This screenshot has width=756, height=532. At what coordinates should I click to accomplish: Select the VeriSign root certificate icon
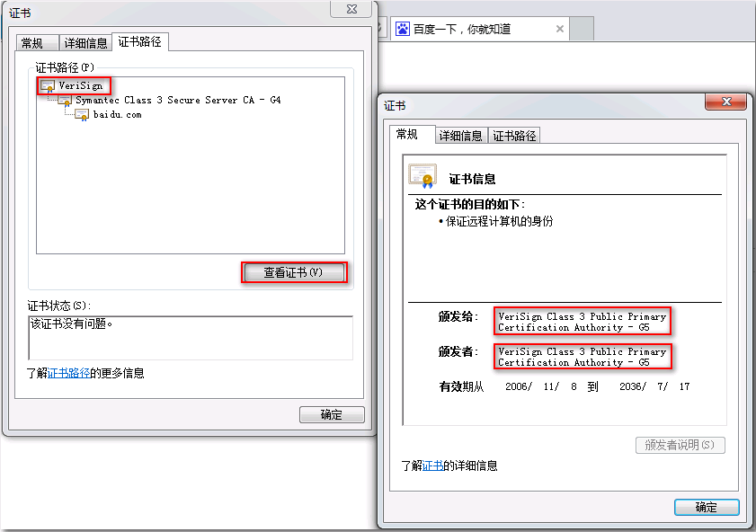48,86
